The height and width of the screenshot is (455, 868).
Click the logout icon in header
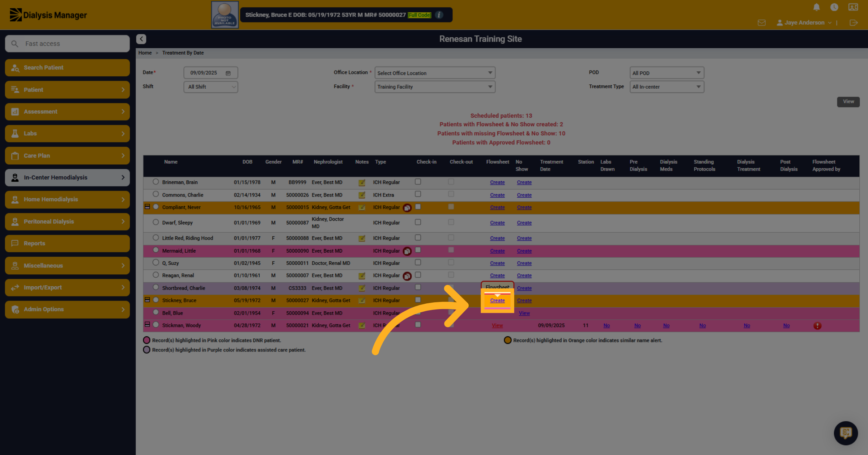tap(854, 23)
